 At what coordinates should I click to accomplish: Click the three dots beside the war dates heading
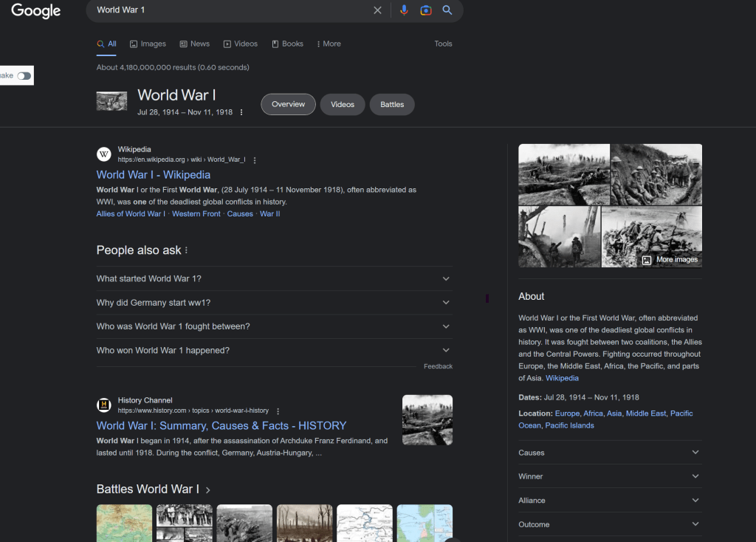241,111
